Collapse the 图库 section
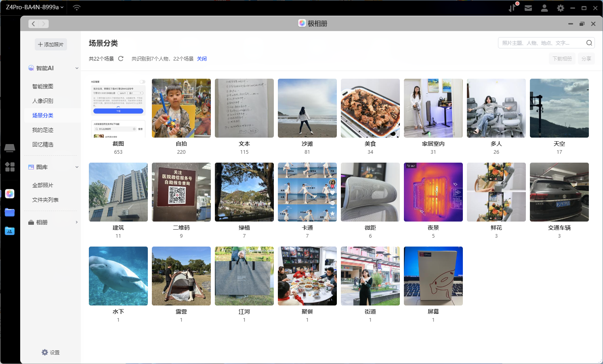 click(77, 167)
